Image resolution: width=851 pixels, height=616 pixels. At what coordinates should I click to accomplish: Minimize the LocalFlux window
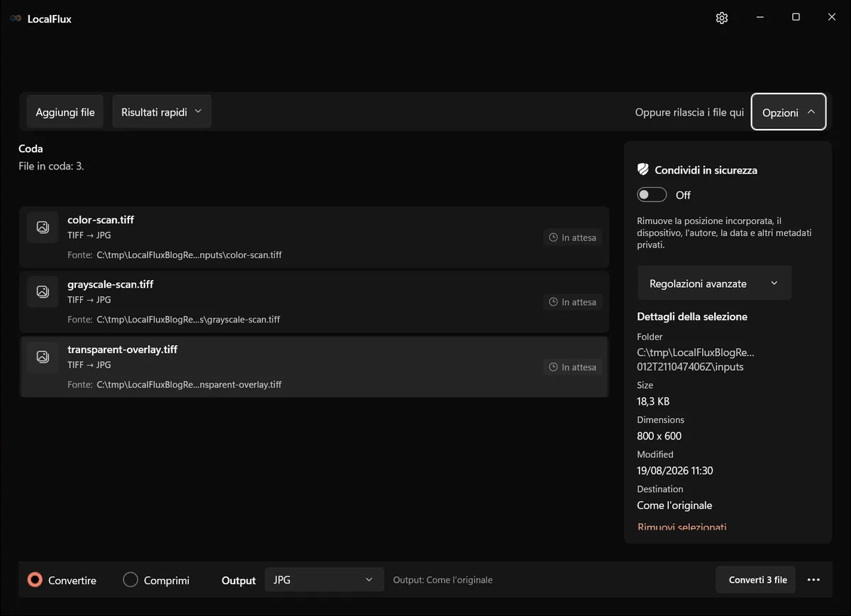pos(760,18)
